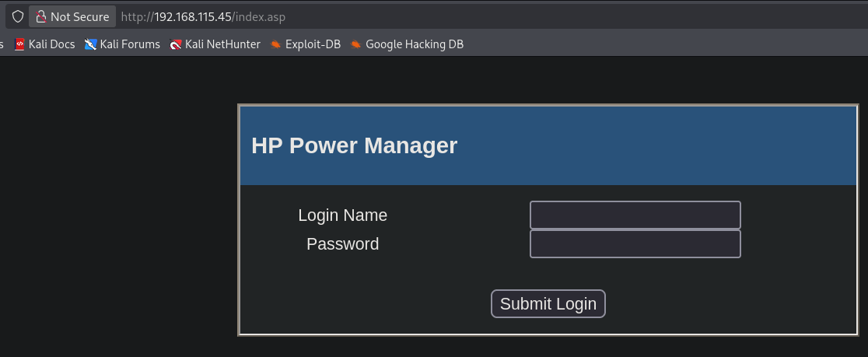Screen dimensions: 868x357
Task: Click the Password label text
Action: [x=342, y=244]
